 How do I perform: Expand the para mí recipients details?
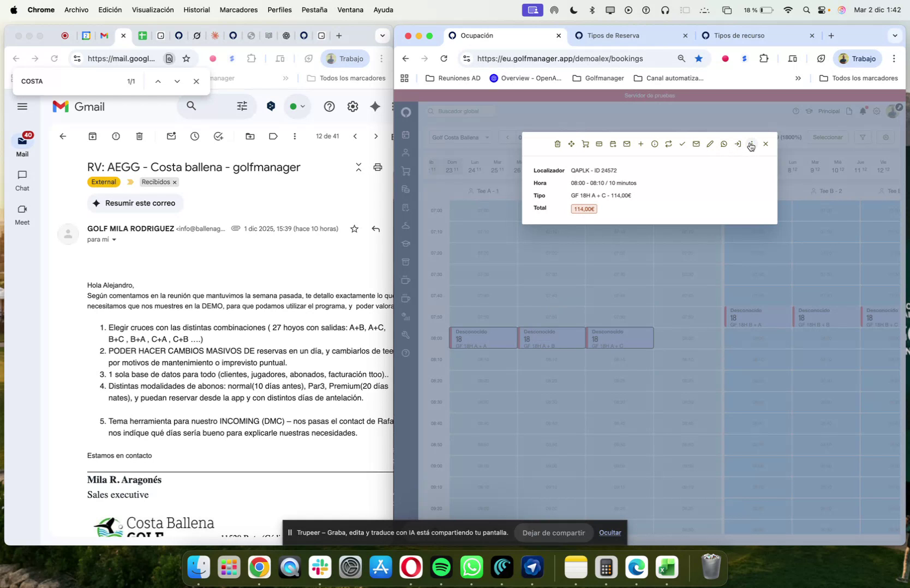[114, 239]
